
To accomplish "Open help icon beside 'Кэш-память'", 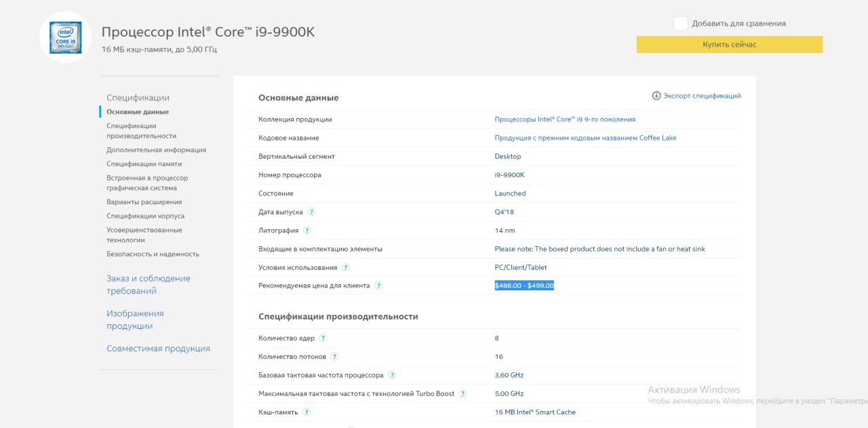I will click(x=307, y=412).
